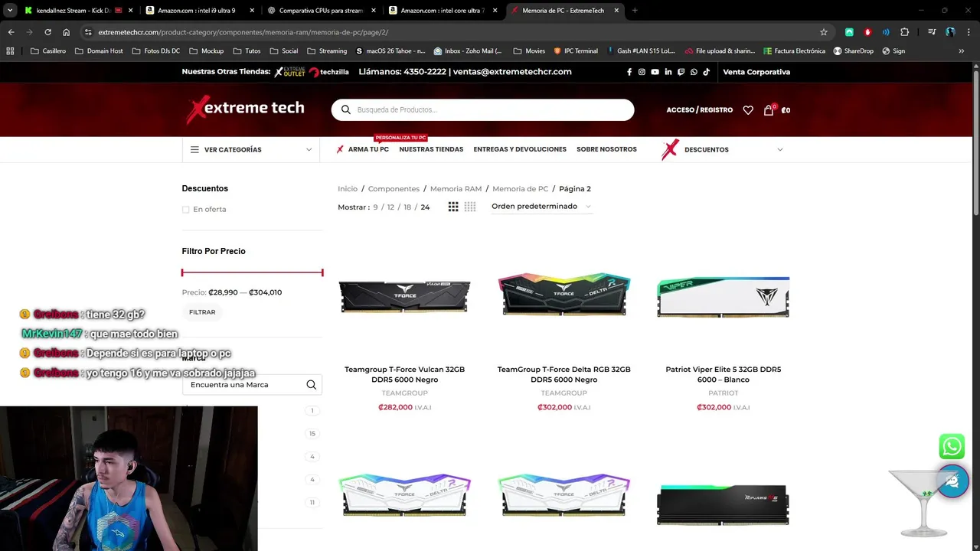The width and height of the screenshot is (980, 551).
Task: Click the Busqueda de Productos search field
Action: [x=482, y=109]
